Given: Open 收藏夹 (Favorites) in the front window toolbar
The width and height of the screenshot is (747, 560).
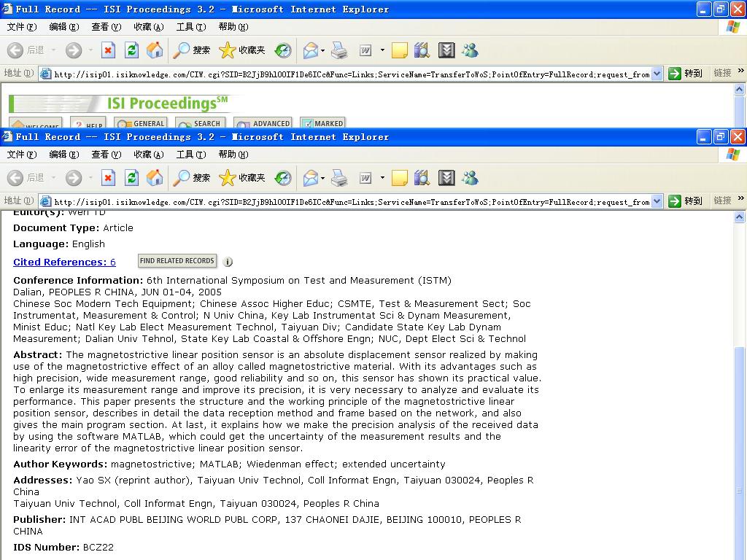Looking at the screenshot, I should coord(243,178).
